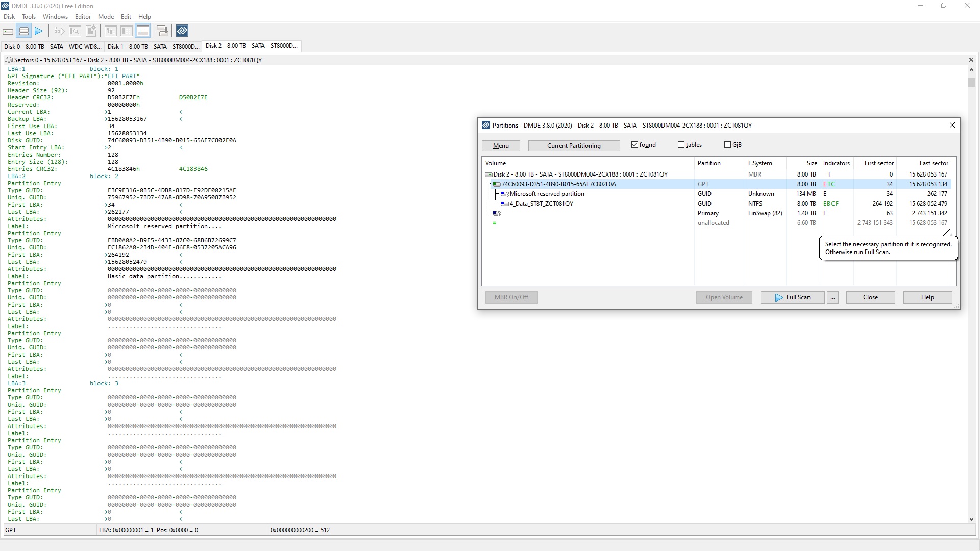Open the Tools menu
This screenshot has width=980, height=551.
click(x=29, y=17)
